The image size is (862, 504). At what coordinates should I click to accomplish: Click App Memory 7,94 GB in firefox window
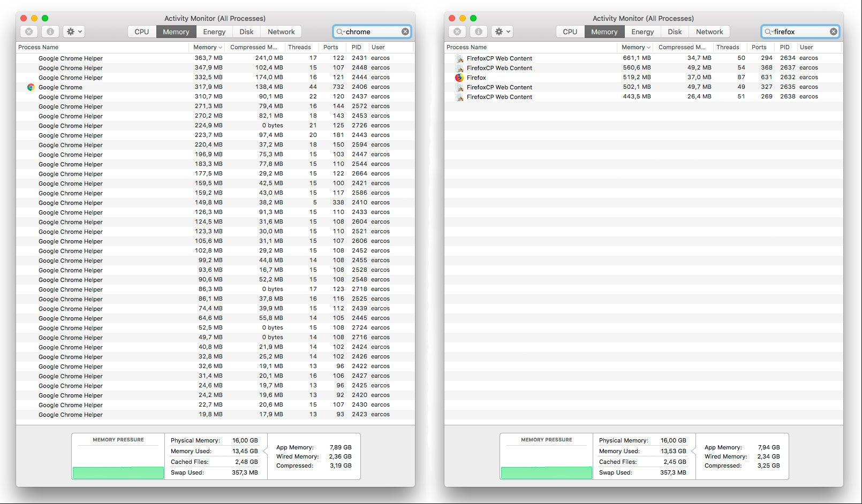coord(769,447)
